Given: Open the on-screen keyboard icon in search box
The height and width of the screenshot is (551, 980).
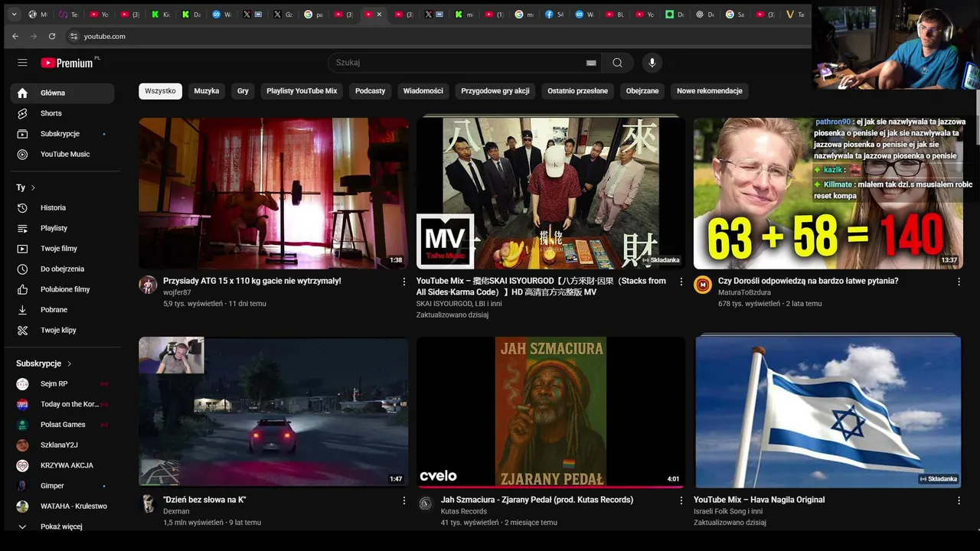Looking at the screenshot, I should click(x=591, y=63).
